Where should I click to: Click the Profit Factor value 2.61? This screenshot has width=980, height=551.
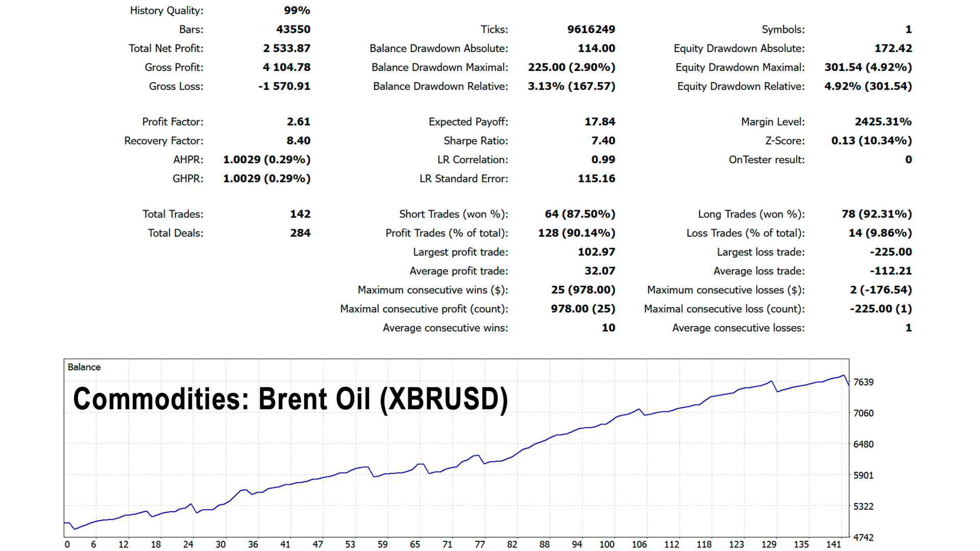coord(298,122)
